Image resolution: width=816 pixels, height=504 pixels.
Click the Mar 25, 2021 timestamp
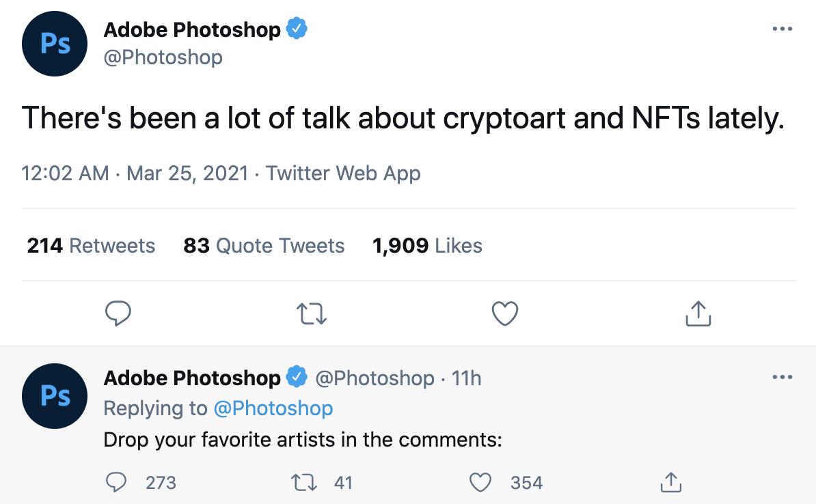click(x=185, y=173)
